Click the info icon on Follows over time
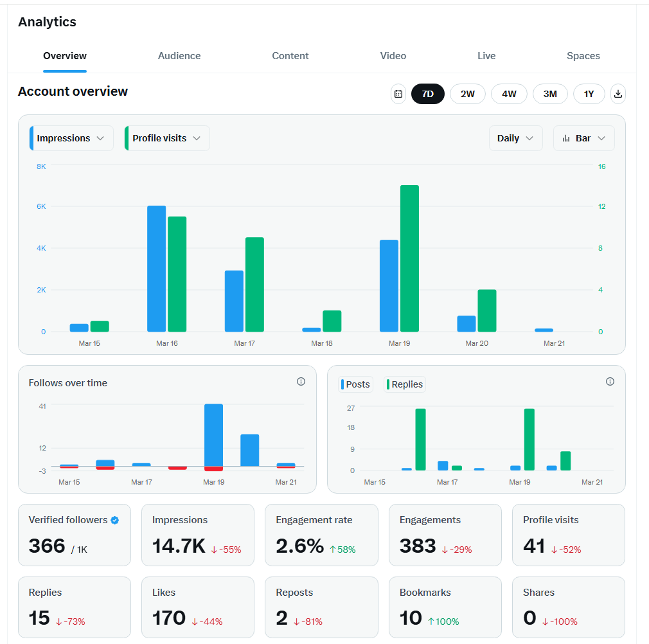Viewport: 649px width, 644px height. (301, 381)
